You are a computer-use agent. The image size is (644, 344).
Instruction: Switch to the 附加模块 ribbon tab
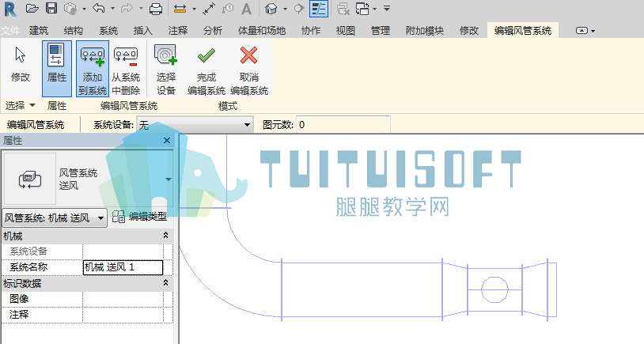tap(424, 31)
